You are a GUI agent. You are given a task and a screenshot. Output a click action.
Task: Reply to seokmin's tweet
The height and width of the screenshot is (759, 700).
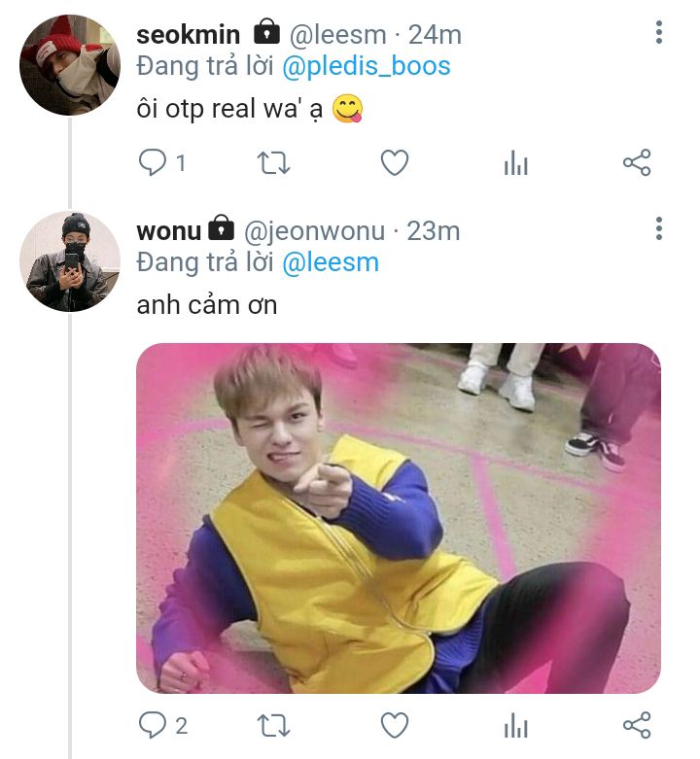pyautogui.click(x=153, y=163)
